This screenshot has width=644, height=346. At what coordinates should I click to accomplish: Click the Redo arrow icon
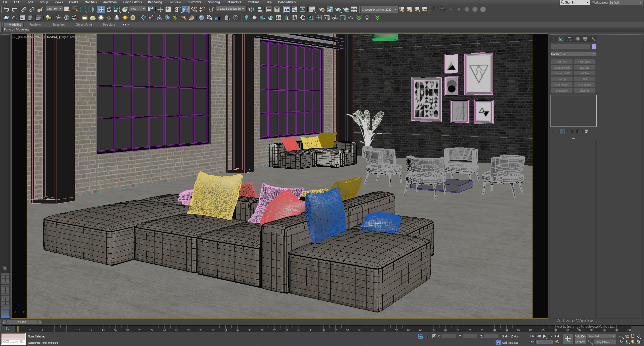coord(14,10)
